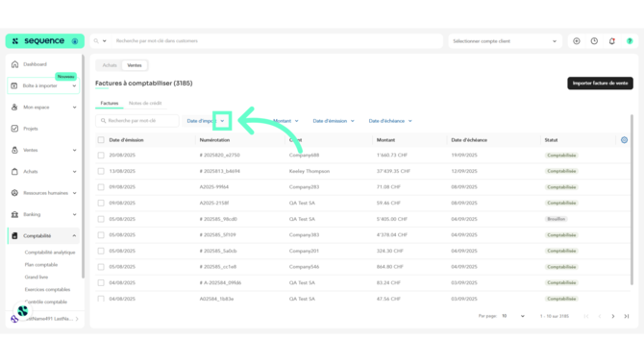Select the Ventes tab
644x362 pixels.
135,65
